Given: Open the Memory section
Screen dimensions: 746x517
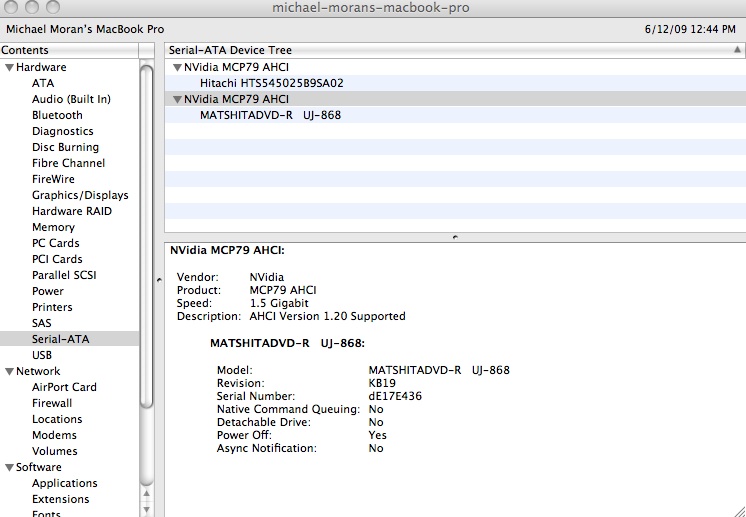Looking at the screenshot, I should click(53, 227).
